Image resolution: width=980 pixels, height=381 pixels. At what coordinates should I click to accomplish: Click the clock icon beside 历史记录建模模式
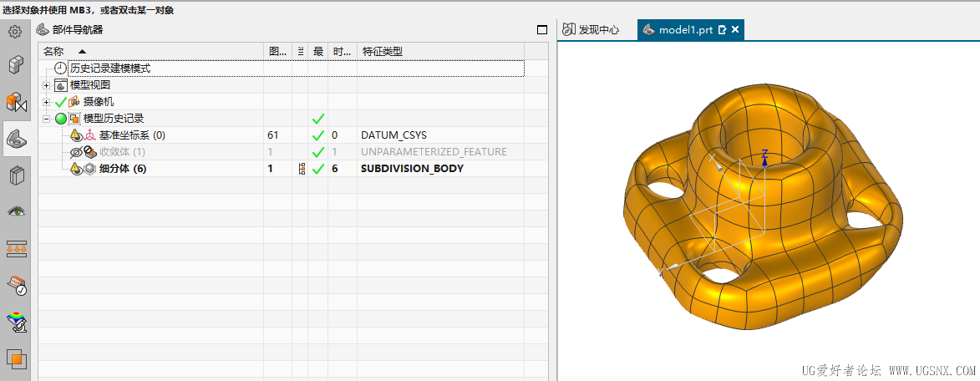[61, 68]
